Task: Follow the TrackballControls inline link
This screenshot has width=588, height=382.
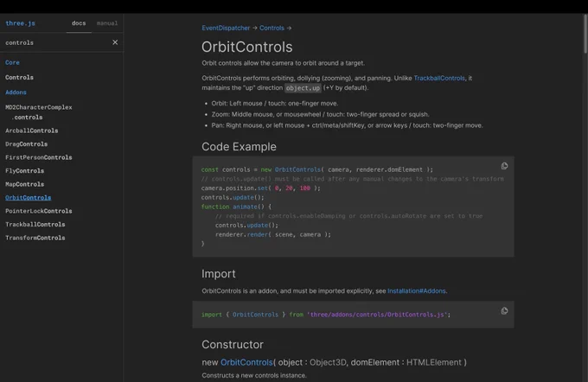Action: [439, 78]
